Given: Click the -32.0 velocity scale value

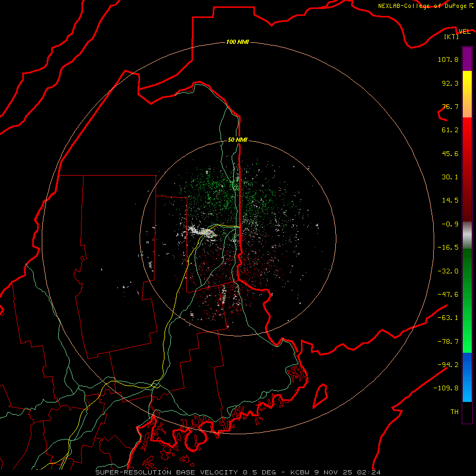Looking at the screenshot, I should pyautogui.click(x=448, y=271).
